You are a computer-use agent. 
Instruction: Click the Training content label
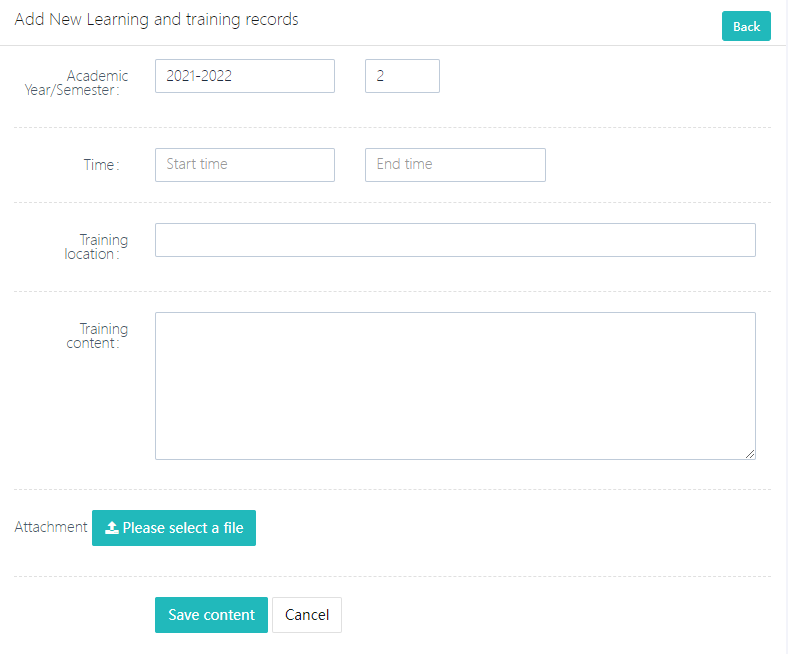point(97,336)
